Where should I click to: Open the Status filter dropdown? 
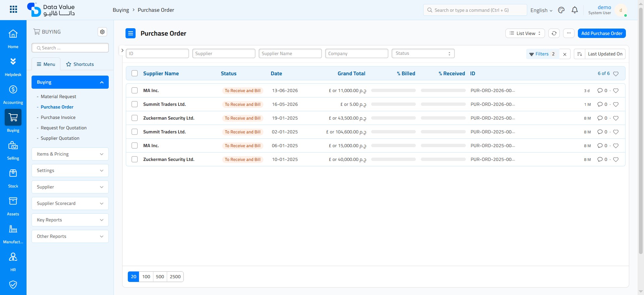coord(423,53)
